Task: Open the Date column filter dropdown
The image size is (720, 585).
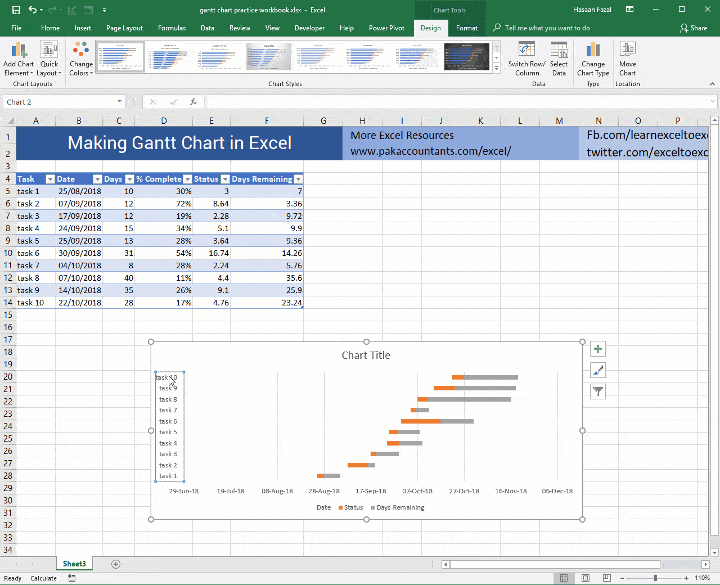Action: point(97,179)
